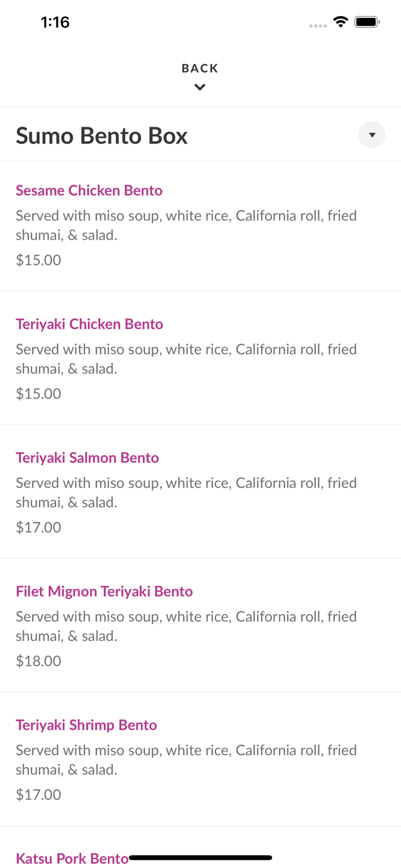
Task: Click the battery icon in status bar
Action: coord(367,22)
